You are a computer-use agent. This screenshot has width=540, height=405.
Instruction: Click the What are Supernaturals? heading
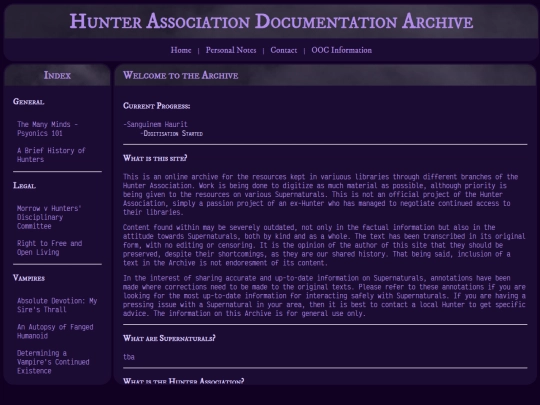(169, 338)
